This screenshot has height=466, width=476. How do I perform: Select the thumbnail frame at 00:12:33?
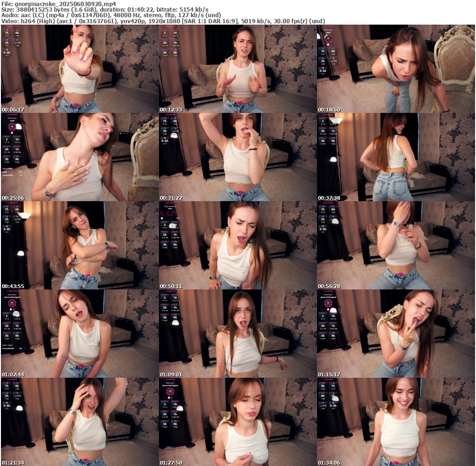click(x=238, y=69)
